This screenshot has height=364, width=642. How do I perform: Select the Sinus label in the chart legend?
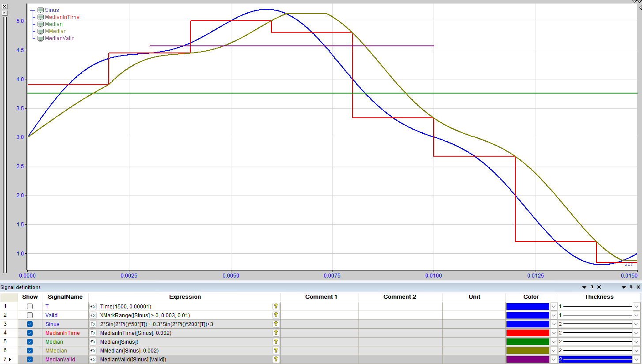point(52,10)
